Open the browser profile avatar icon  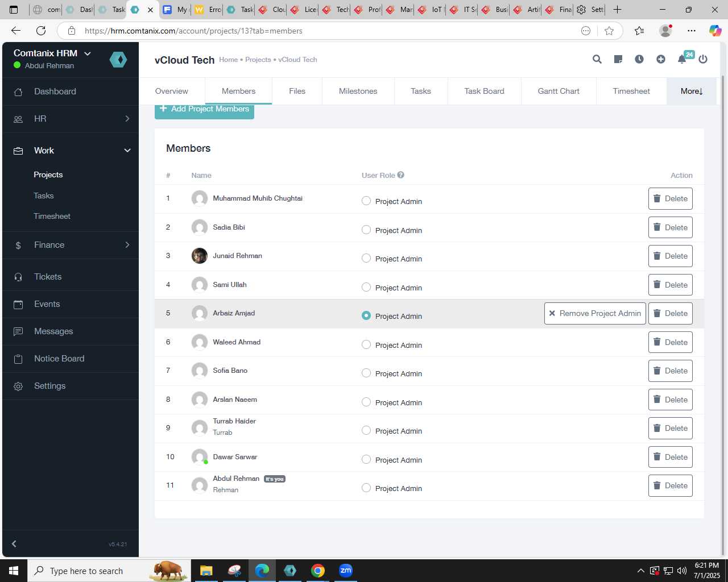[665, 31]
